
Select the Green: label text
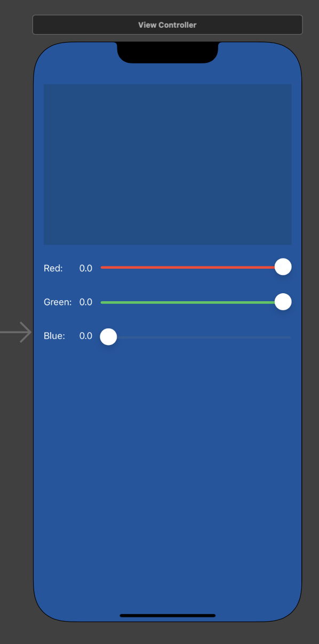coord(58,302)
